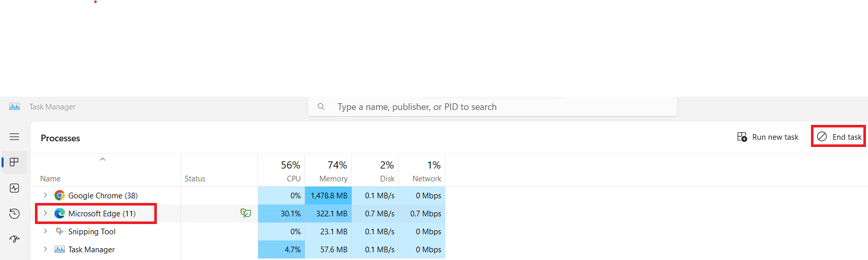Click the efficiency mode leaf icon for Edge
This screenshot has width=868, height=260.
[246, 213]
